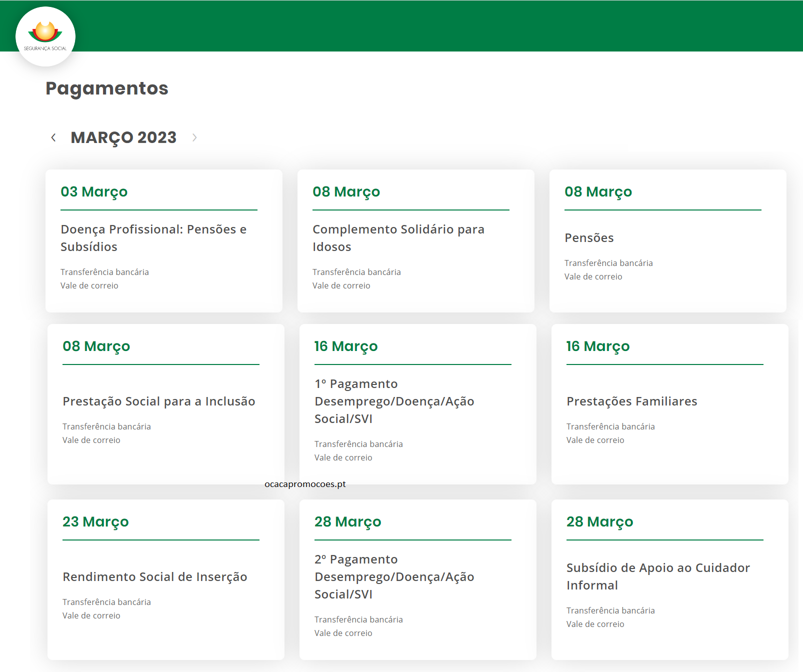Select the Pensões payment title
This screenshot has width=803, height=672.
589,238
